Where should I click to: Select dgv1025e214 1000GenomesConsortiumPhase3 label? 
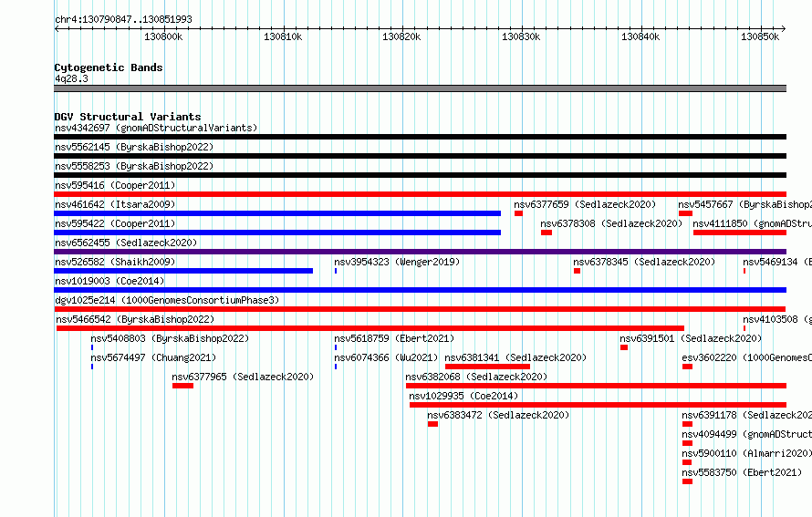click(x=167, y=300)
